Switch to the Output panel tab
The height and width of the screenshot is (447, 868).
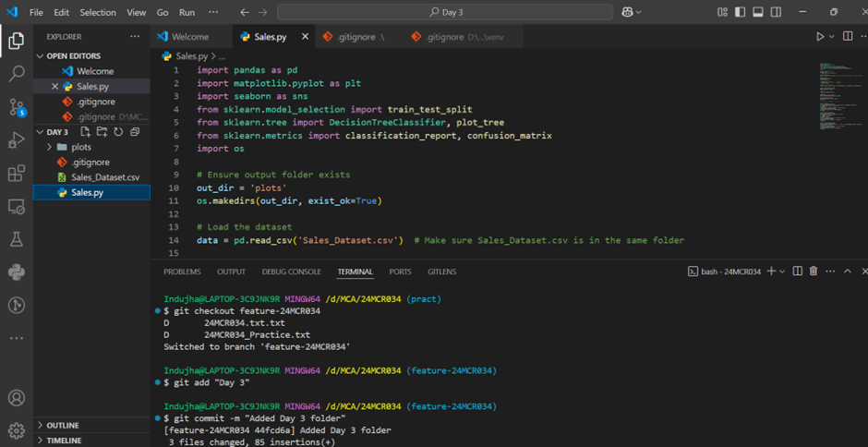point(231,272)
